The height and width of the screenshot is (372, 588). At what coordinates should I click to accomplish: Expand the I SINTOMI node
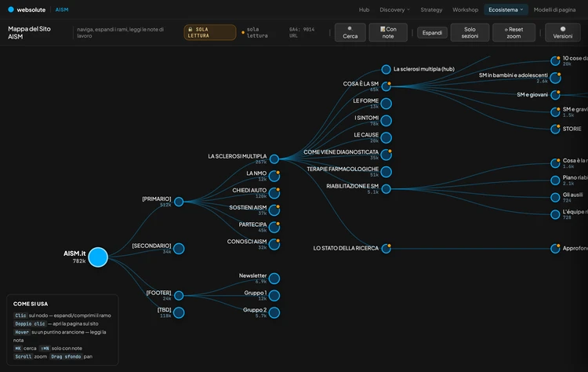(387, 121)
